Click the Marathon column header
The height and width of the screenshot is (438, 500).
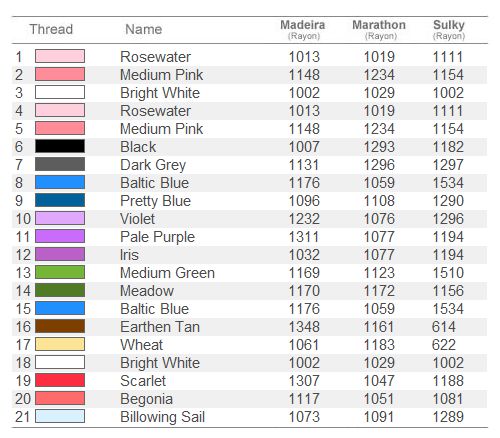pyautogui.click(x=379, y=29)
